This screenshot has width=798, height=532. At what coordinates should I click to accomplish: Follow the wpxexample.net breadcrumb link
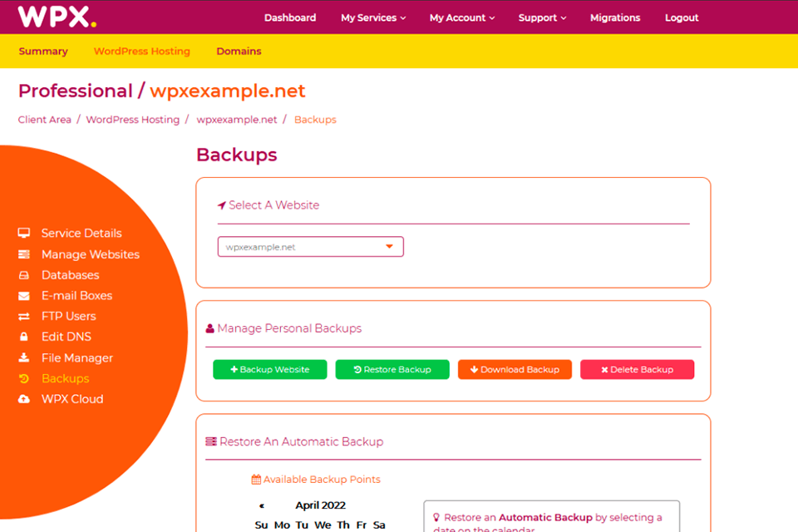[237, 120]
